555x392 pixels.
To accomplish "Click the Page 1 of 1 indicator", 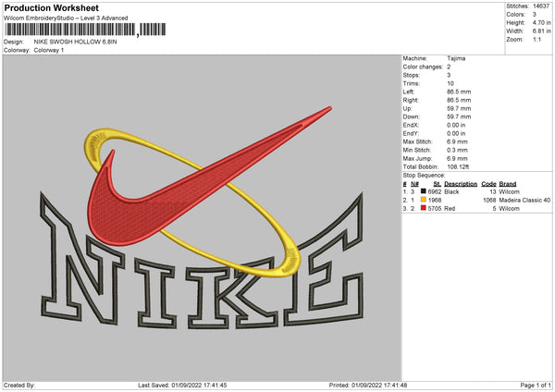I will (536, 385).
